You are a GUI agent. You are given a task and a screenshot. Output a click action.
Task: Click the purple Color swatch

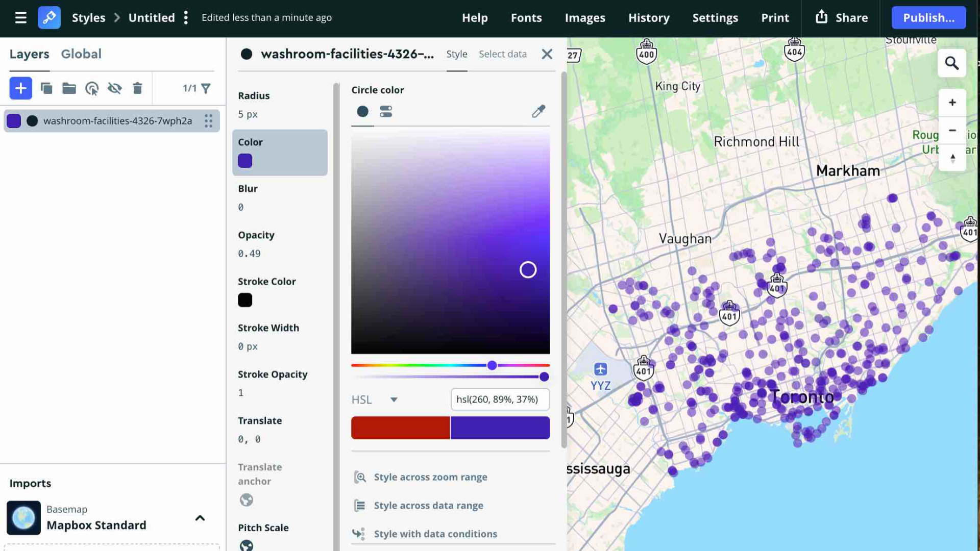[x=245, y=160]
